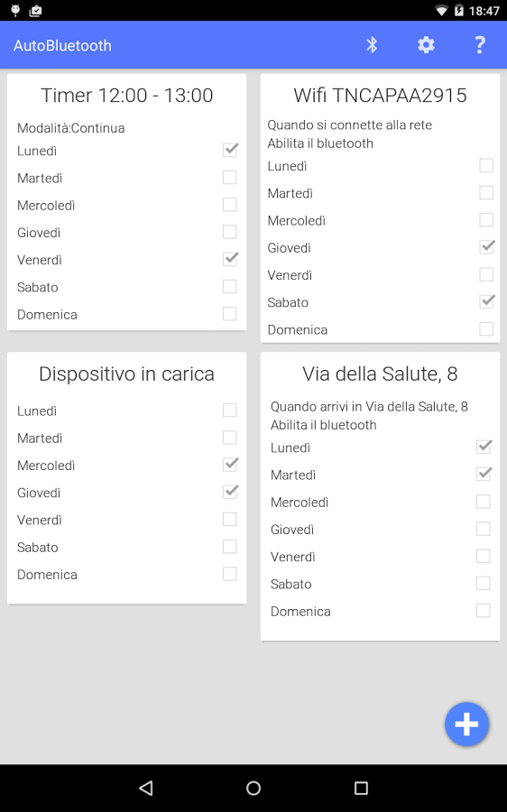Select the Dispositivo in carica card title
This screenshot has height=812, width=507.
click(x=127, y=374)
